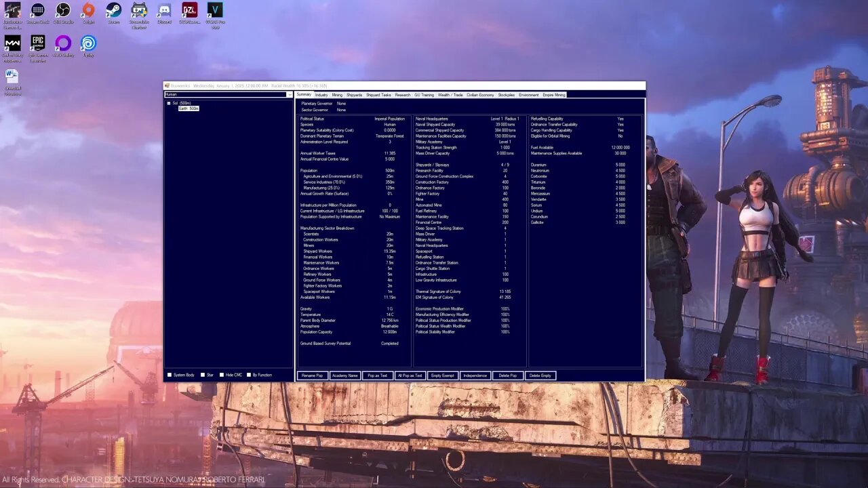Click the Delete Empty button
This screenshot has height=488, width=868.
(x=540, y=375)
